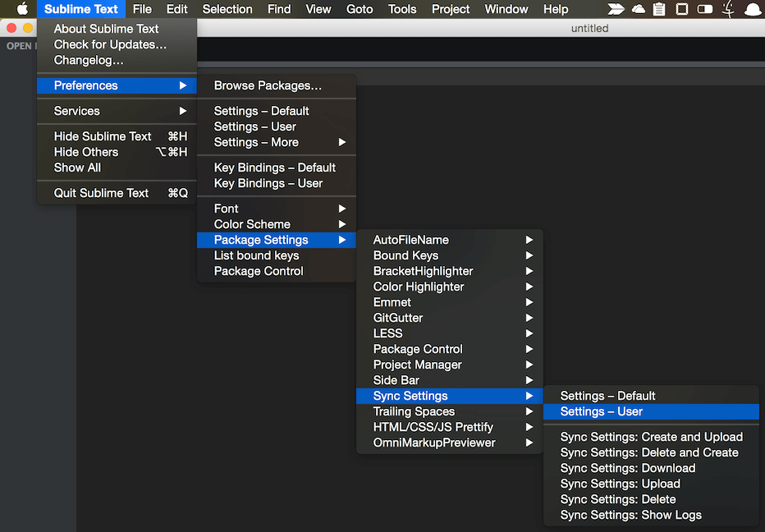Open the Edit menu
The image size is (765, 532).
click(176, 9)
